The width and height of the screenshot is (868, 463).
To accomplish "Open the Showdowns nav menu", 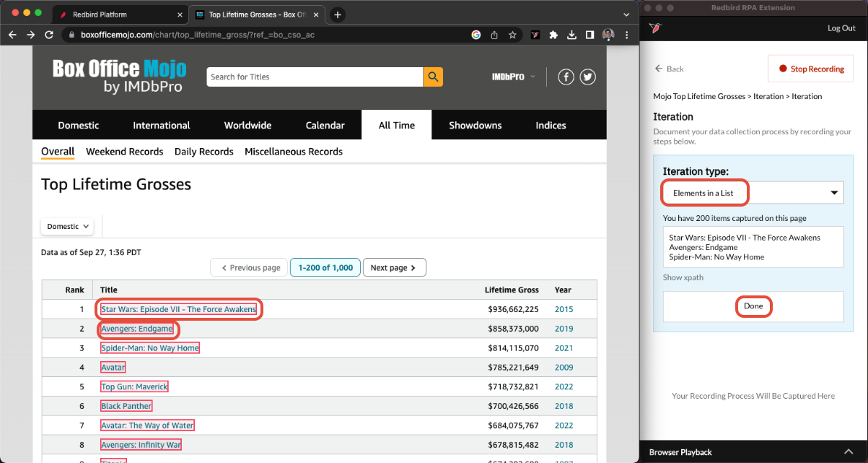I will tap(475, 125).
